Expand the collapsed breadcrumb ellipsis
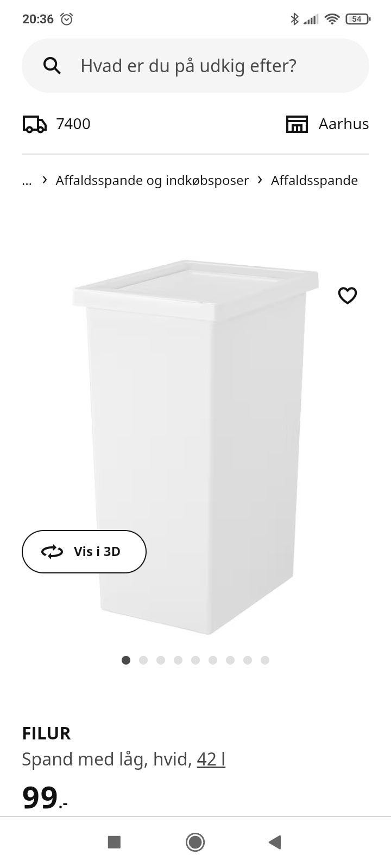 27,181
